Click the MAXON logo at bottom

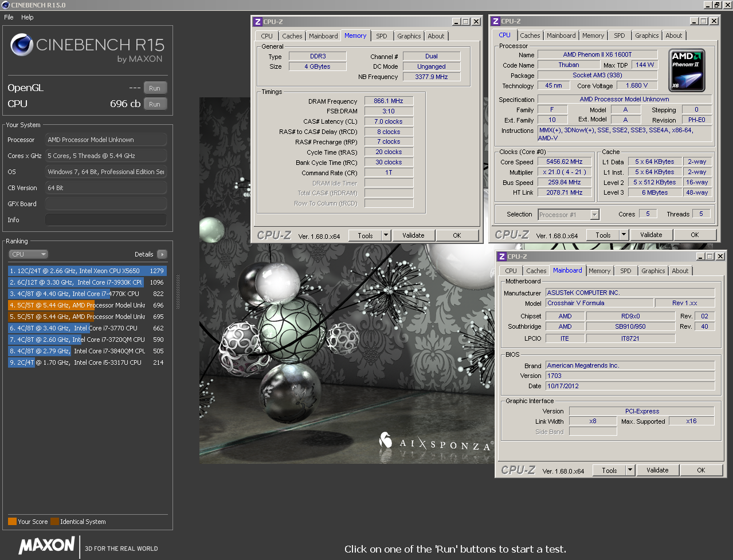click(x=47, y=546)
